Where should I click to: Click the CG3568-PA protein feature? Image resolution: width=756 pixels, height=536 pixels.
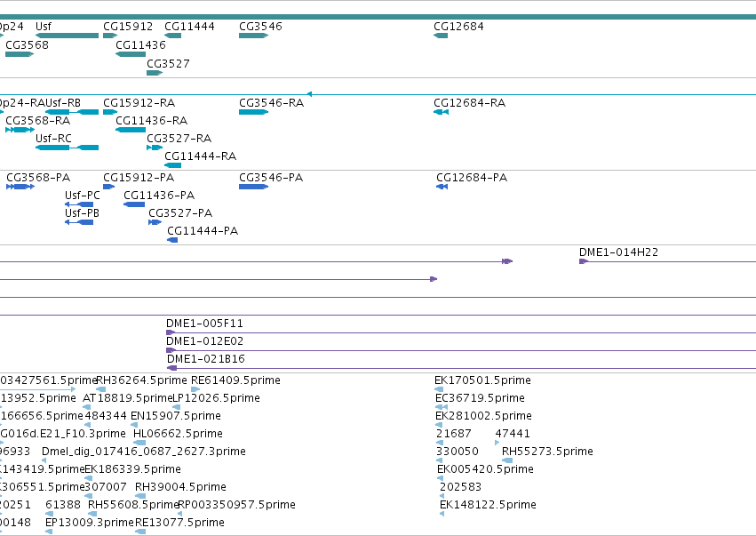pos(20,187)
